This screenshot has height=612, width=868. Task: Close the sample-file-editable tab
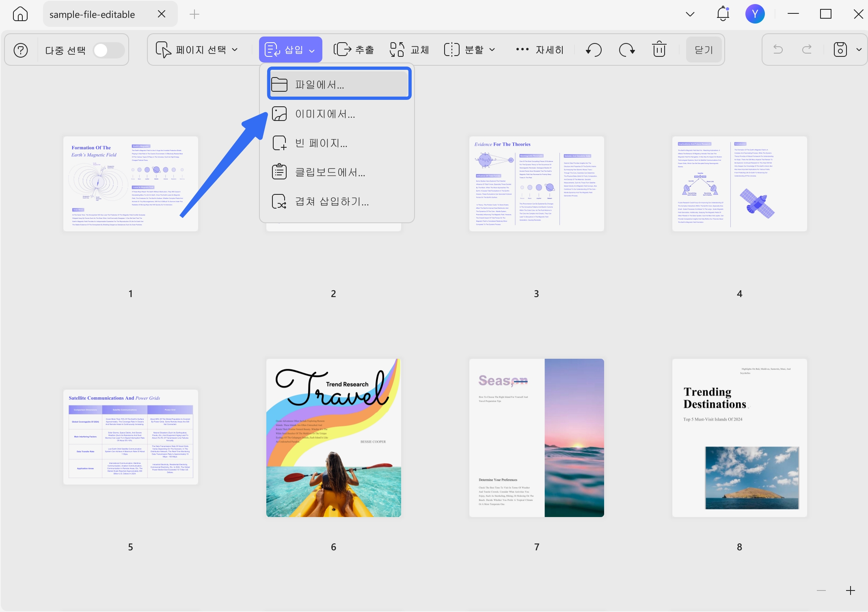[x=161, y=14]
